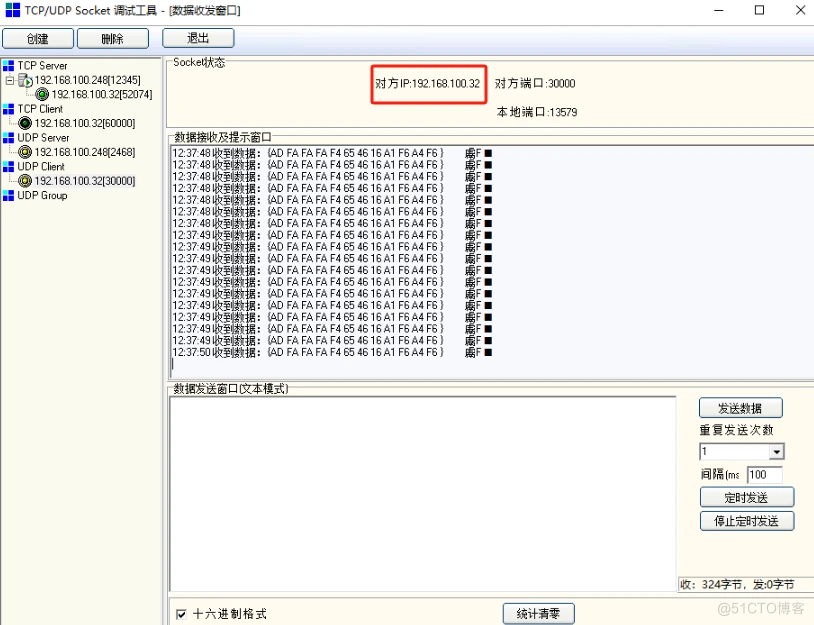This screenshot has width=814, height=625.
Task: Click the UDP Group node icon
Action: [x=8, y=196]
